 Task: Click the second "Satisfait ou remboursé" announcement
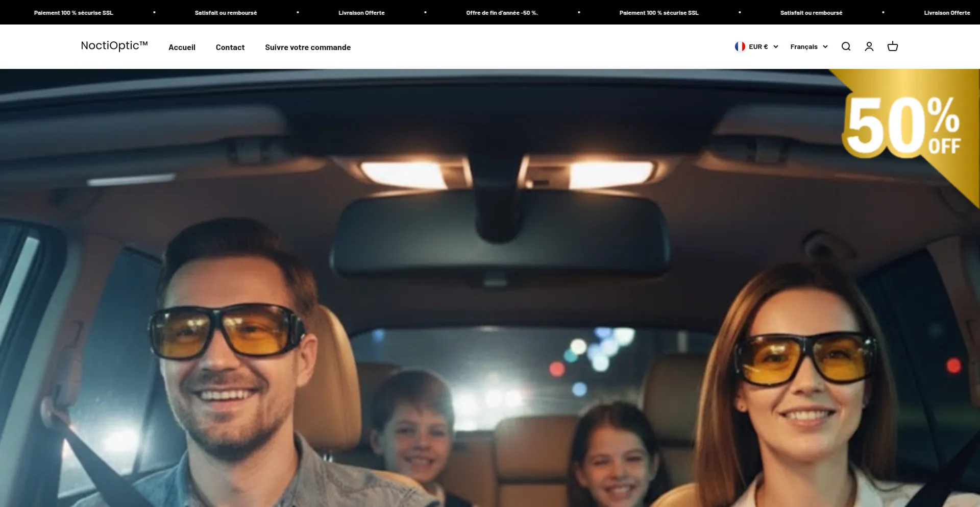click(811, 12)
